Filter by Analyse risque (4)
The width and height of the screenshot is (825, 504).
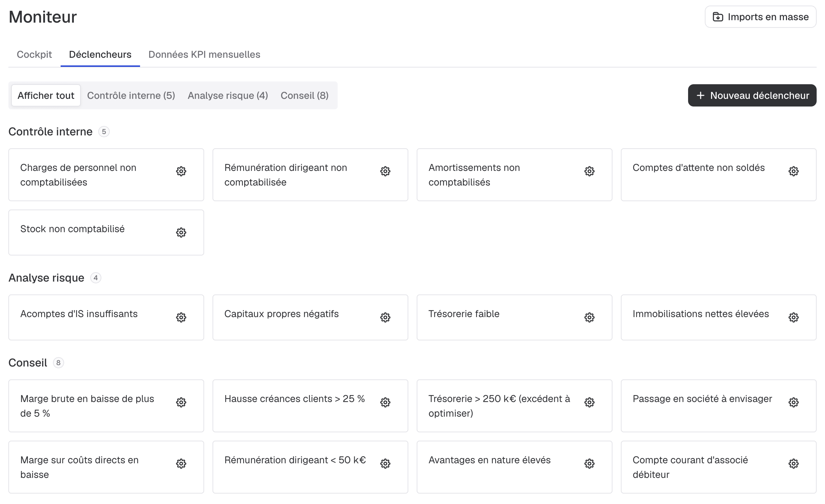(x=228, y=95)
